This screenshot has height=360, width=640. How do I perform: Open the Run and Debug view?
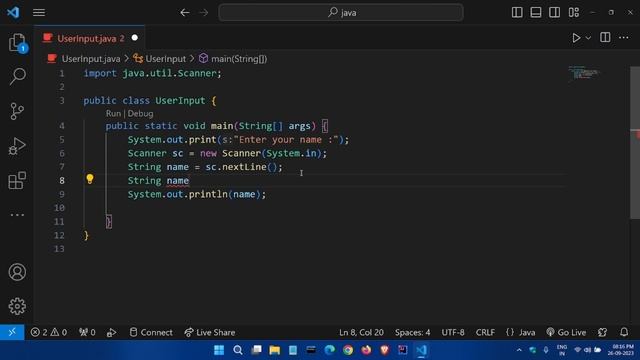17,146
